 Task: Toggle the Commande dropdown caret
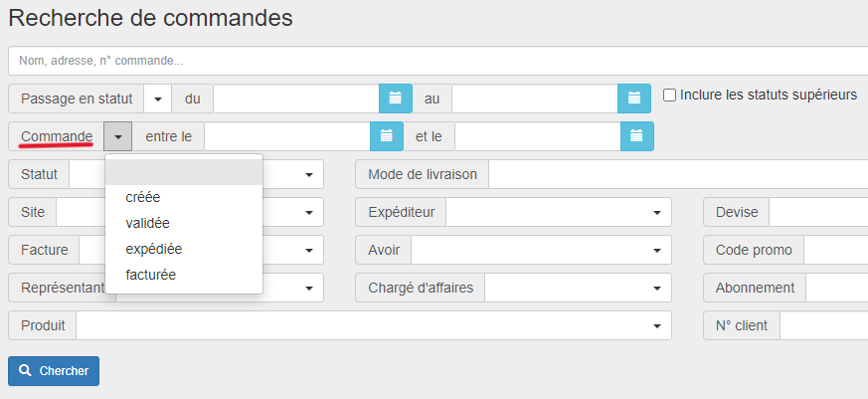117,136
